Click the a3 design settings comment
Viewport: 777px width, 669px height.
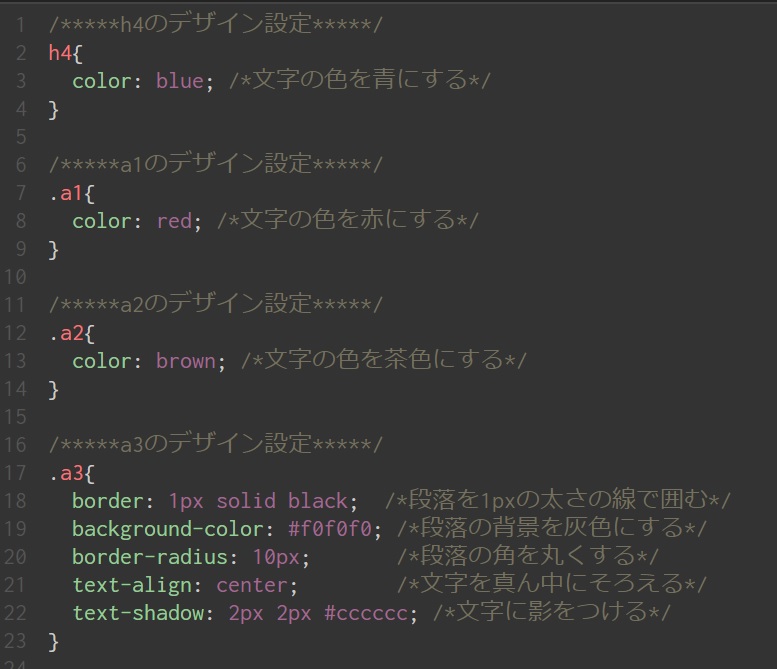(216, 443)
